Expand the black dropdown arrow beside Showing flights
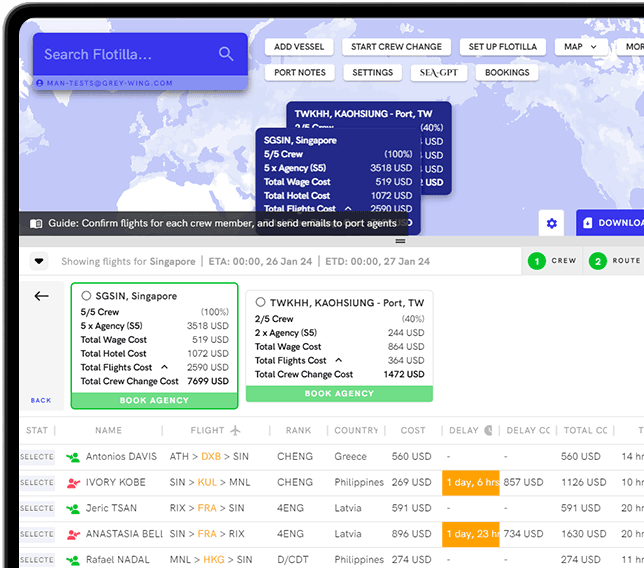The height and width of the screenshot is (568, 644). click(39, 261)
